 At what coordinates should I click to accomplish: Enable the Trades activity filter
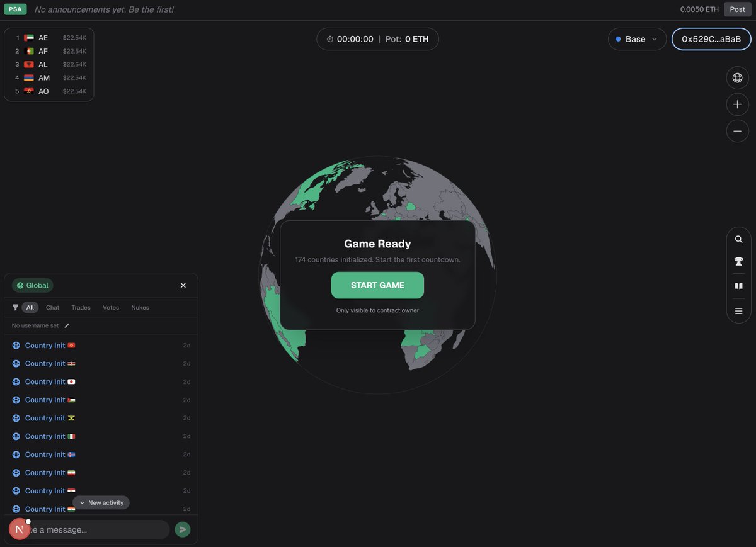pos(81,307)
